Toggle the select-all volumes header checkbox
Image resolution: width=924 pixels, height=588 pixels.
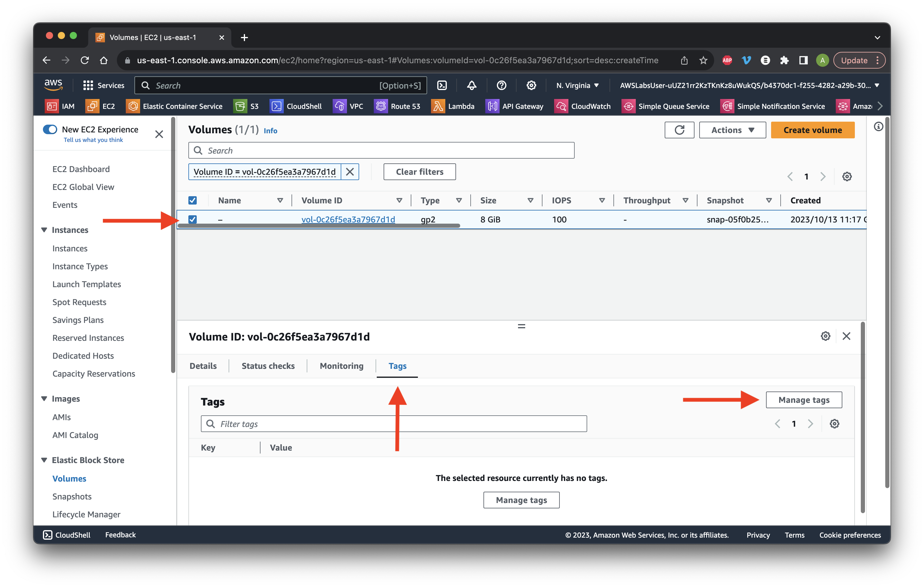tap(193, 200)
